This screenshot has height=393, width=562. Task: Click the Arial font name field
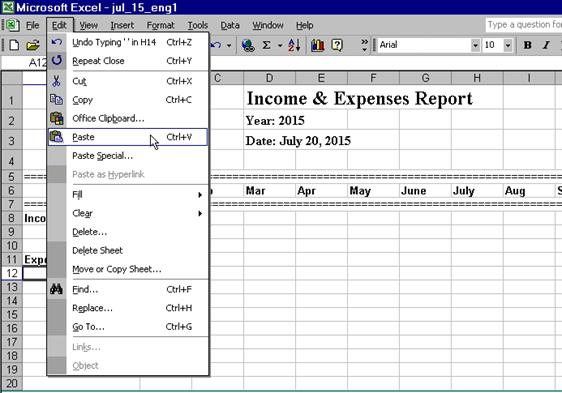pos(424,45)
